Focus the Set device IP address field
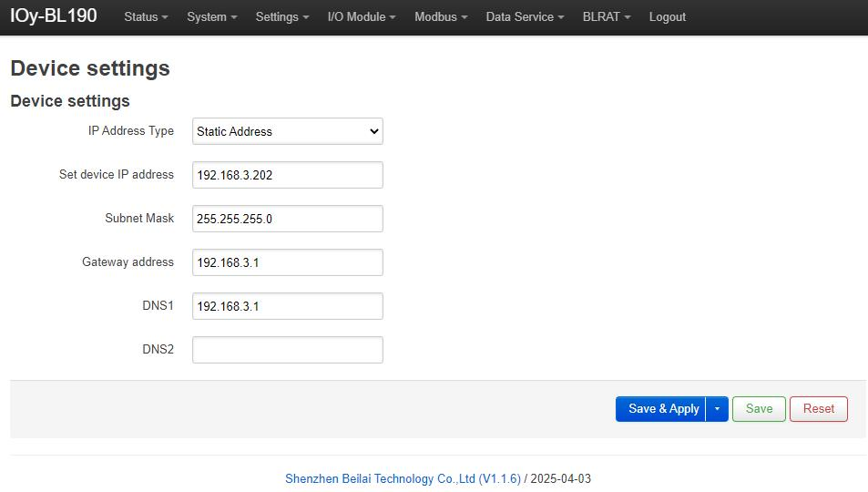The width and height of the screenshot is (868, 492). coord(287,175)
